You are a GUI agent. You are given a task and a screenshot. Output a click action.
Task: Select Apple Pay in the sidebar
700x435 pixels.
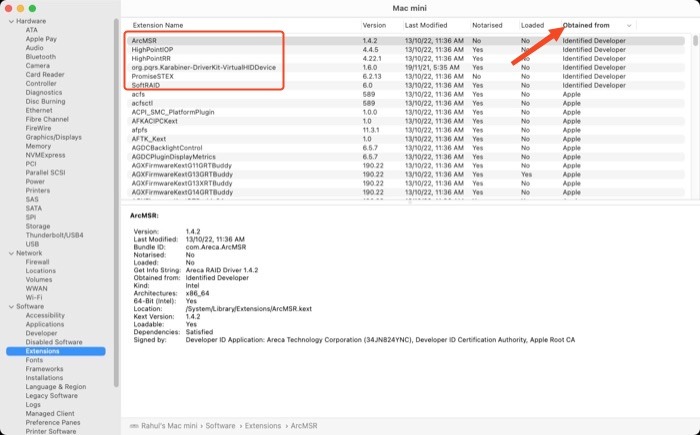(41, 39)
